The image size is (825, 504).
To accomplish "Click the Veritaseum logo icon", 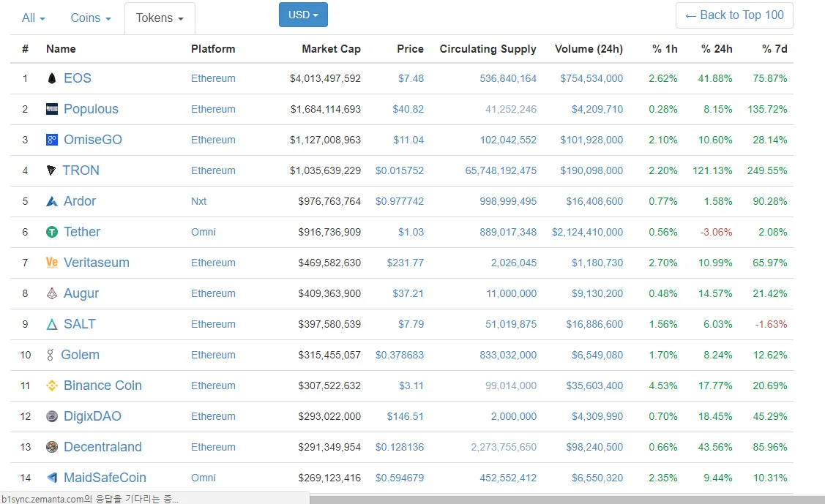I will click(51, 263).
